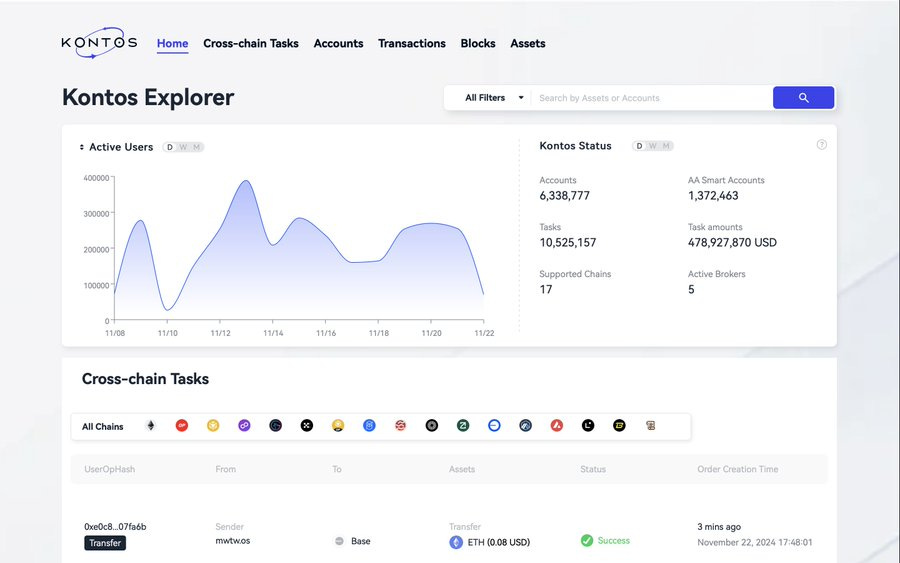The height and width of the screenshot is (563, 900).
Task: Filter tasks by red OP Optimism icon
Action: [182, 426]
